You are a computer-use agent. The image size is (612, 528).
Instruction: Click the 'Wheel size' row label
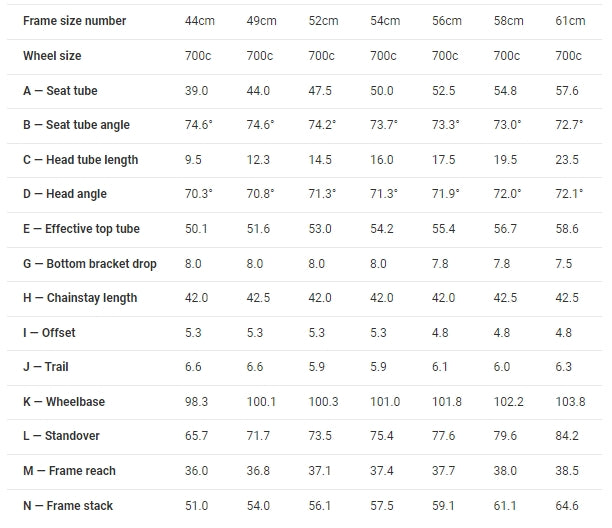[52, 56]
